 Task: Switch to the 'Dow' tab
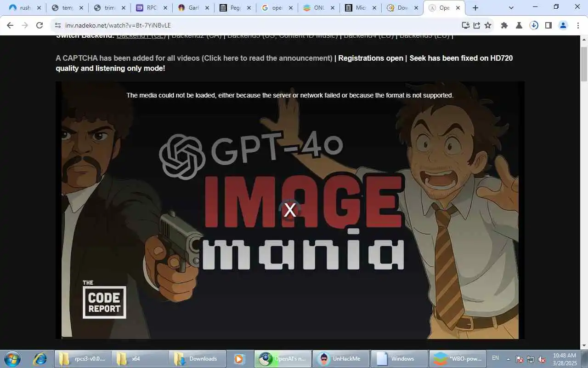point(403,8)
